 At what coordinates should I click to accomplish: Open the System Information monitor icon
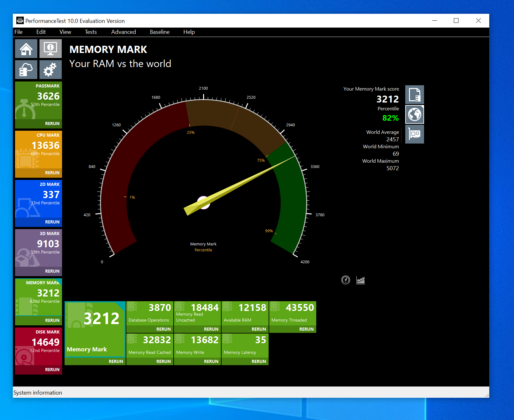[50, 49]
